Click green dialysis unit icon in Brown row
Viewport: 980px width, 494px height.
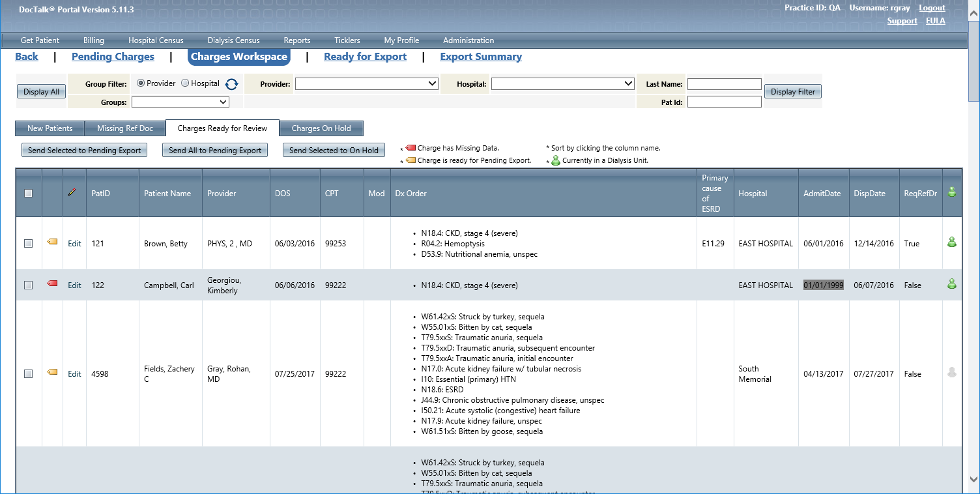tap(951, 242)
